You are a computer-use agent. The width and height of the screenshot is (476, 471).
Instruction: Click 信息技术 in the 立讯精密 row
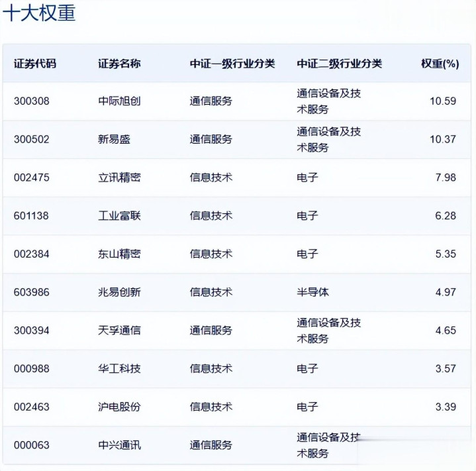tap(211, 178)
